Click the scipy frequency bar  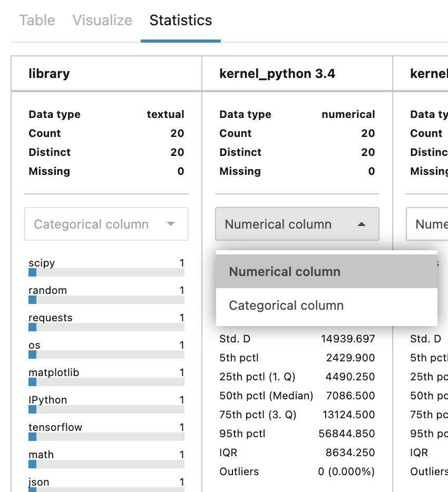(106, 272)
